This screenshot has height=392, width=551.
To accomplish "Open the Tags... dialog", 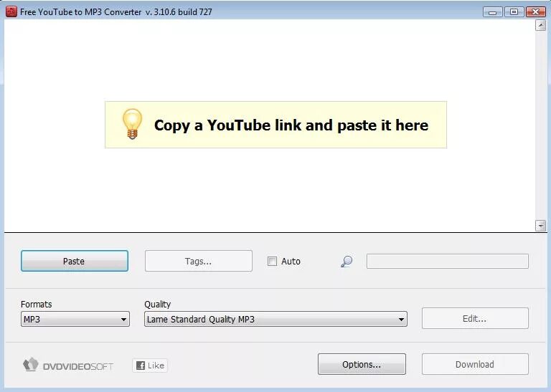I will click(x=199, y=261).
